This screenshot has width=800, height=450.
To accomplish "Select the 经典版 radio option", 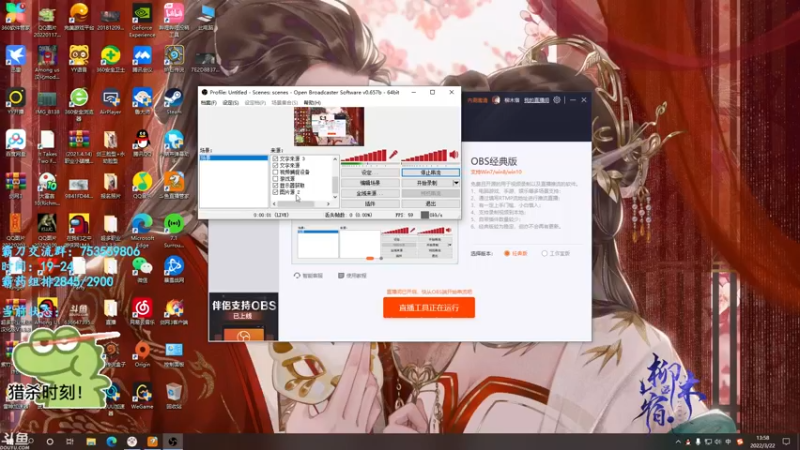I will pos(507,253).
